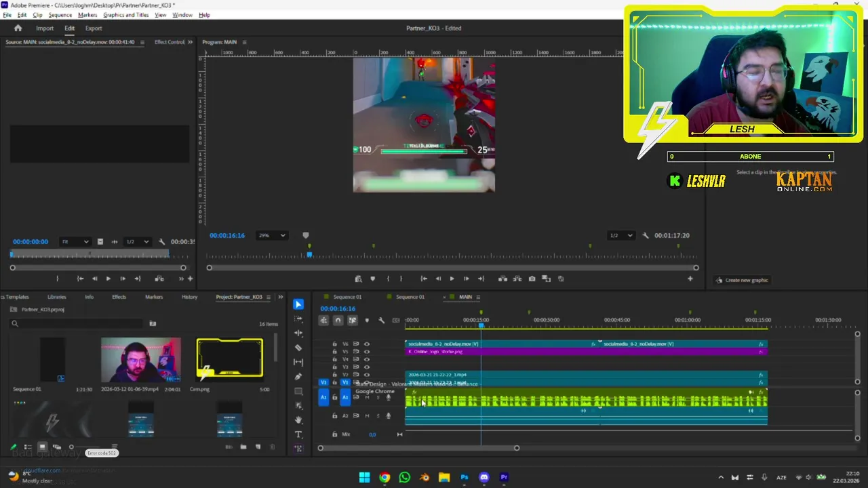Screen dimensions: 868x488
Task: Select the Type tool
Action: [298, 434]
